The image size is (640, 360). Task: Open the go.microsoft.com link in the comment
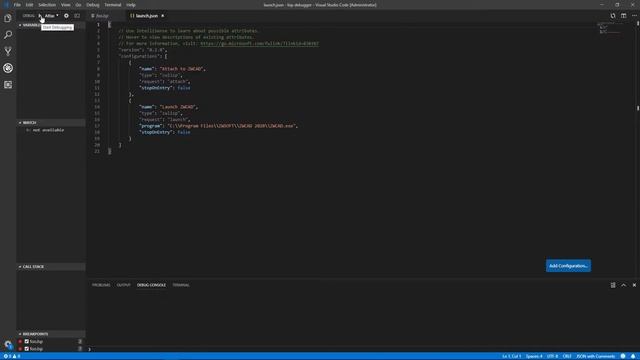click(259, 43)
